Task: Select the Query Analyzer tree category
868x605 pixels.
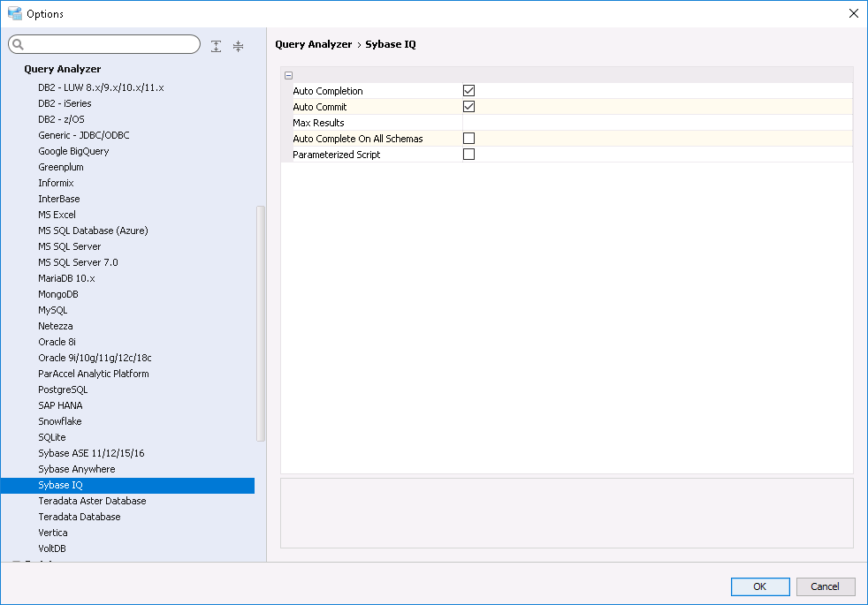Action: (x=63, y=69)
